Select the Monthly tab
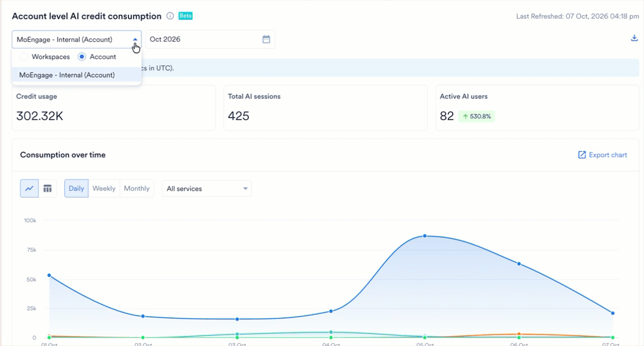 (137, 189)
